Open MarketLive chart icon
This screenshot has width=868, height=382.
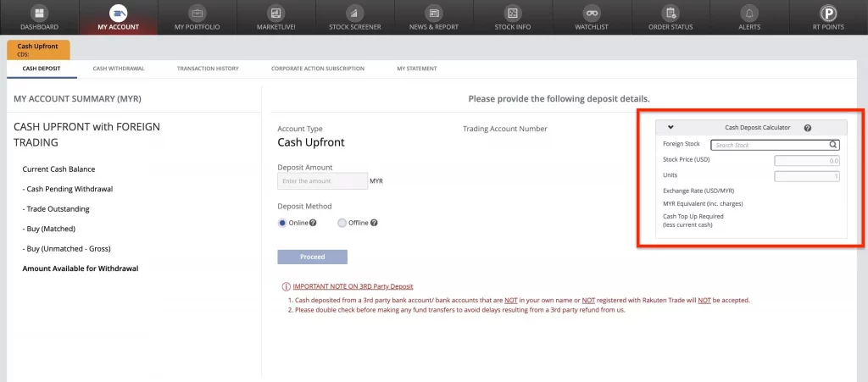coord(275,14)
